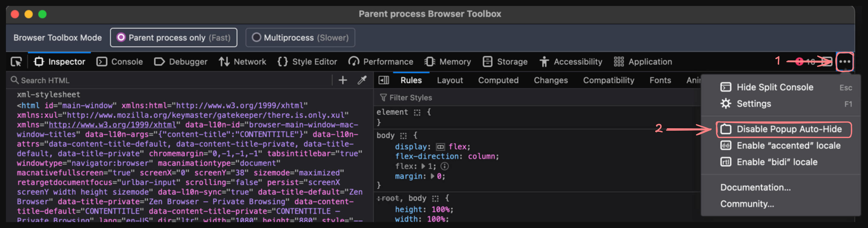868x228 pixels.
Task: Open Settings from the toolbox menu
Action: (781, 104)
